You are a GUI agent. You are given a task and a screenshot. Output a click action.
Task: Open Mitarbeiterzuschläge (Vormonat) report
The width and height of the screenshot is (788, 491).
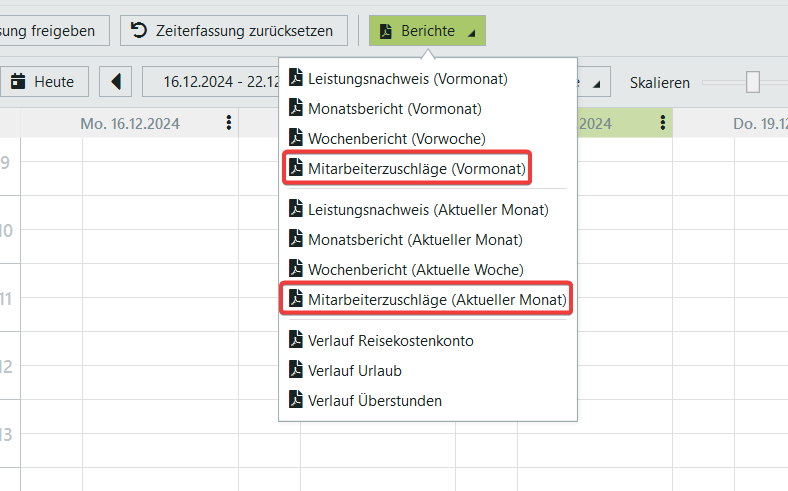(417, 169)
